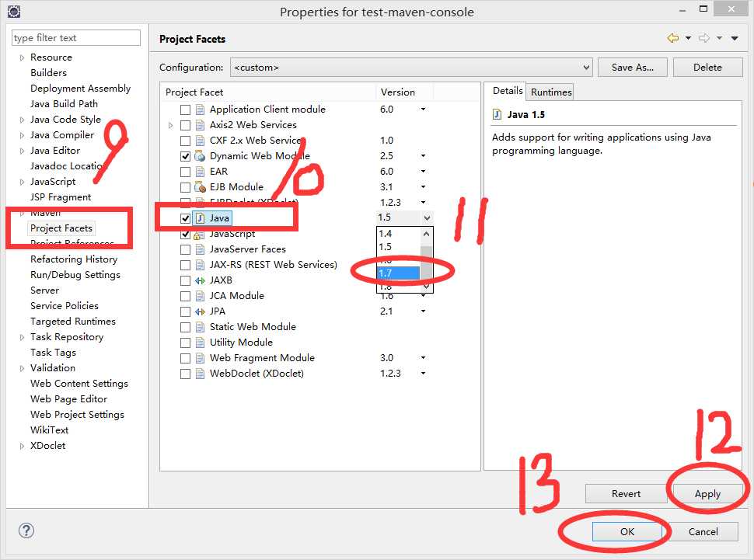Expand the Java Compiler tree node
This screenshot has height=560, width=754.
click(22, 136)
